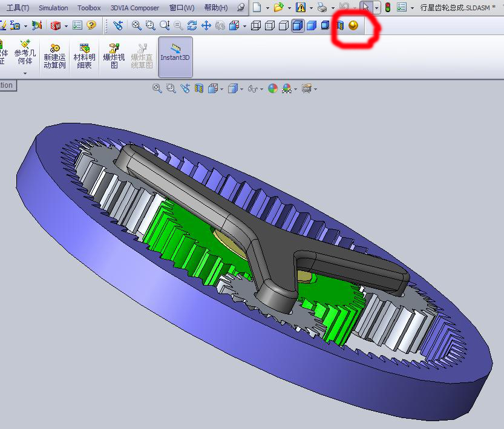Expand the Select tool dropdown arrow
This screenshot has height=429, width=504.
[376, 7]
